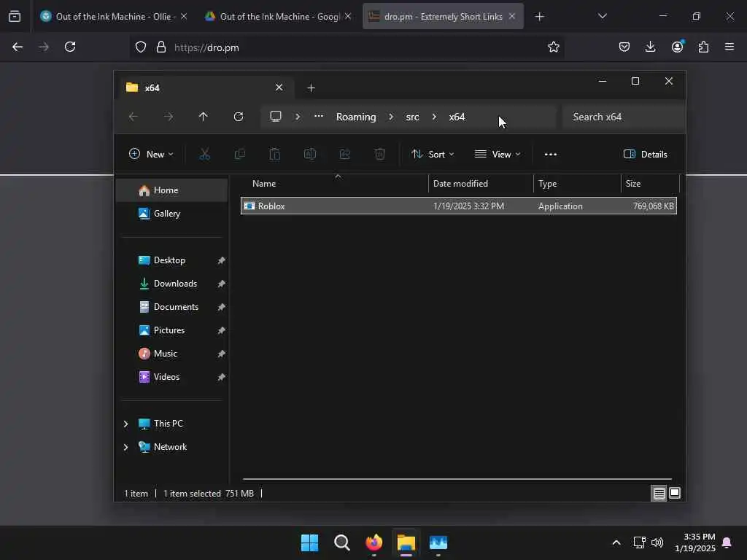The width and height of the screenshot is (747, 560).
Task: Open Downloads in the navigation pane
Action: pos(172,284)
